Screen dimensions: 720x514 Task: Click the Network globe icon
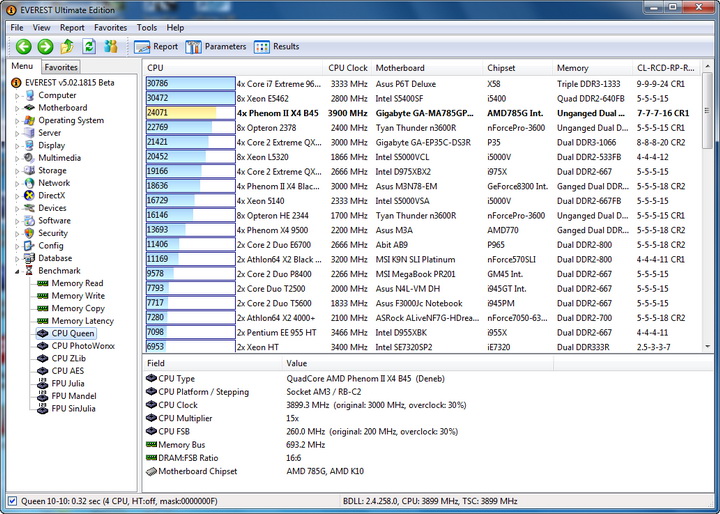pos(29,183)
